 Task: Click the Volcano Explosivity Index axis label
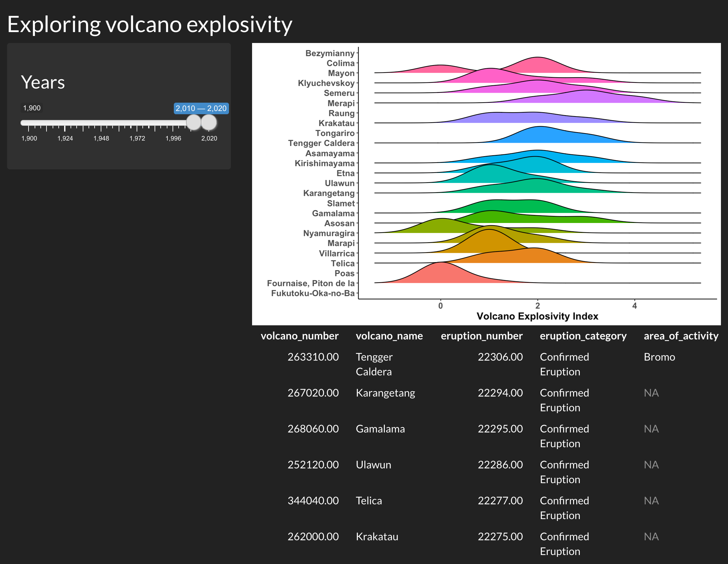pyautogui.click(x=537, y=316)
